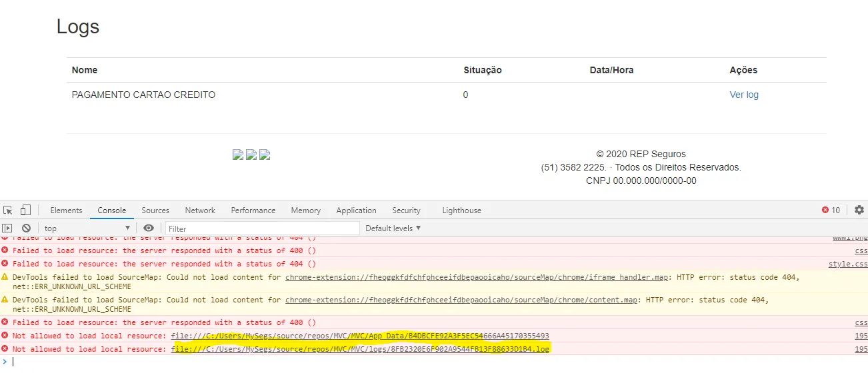The height and width of the screenshot is (377, 868).
Task: Expand the Default levels dropdown
Action: coord(393,228)
